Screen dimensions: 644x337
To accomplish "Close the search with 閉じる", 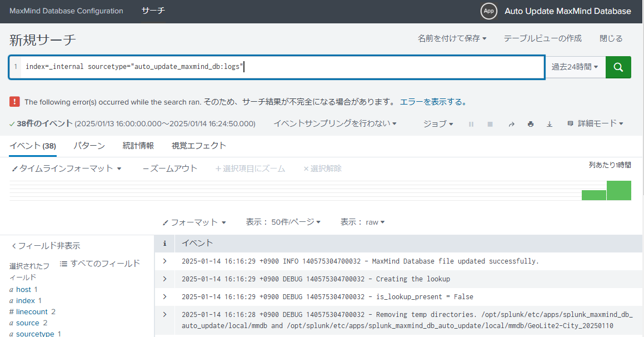I will pyautogui.click(x=610, y=38).
